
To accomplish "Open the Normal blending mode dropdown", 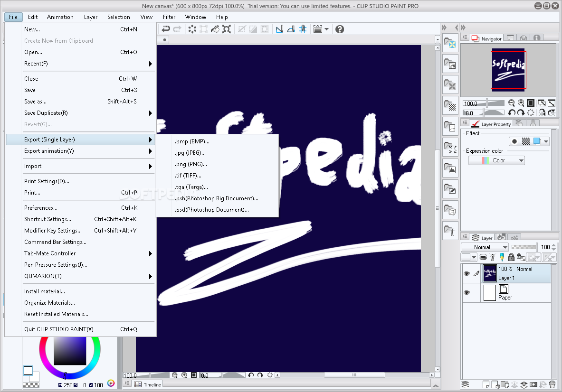I will point(485,247).
